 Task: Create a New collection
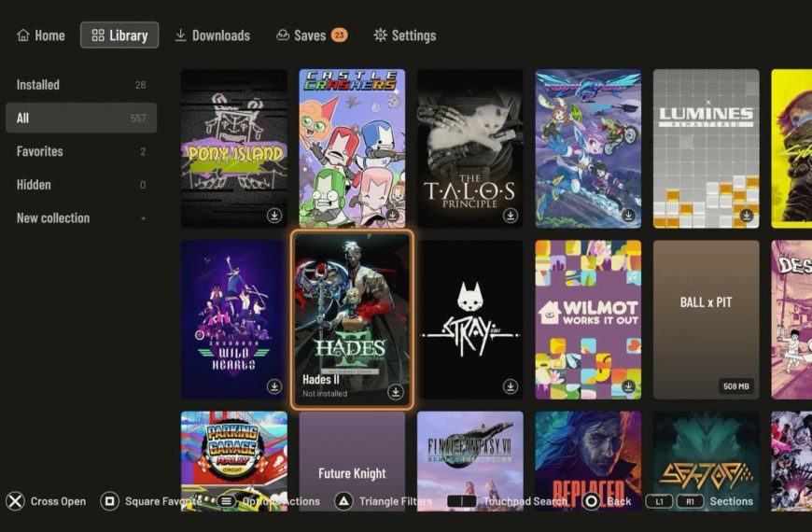[81, 218]
